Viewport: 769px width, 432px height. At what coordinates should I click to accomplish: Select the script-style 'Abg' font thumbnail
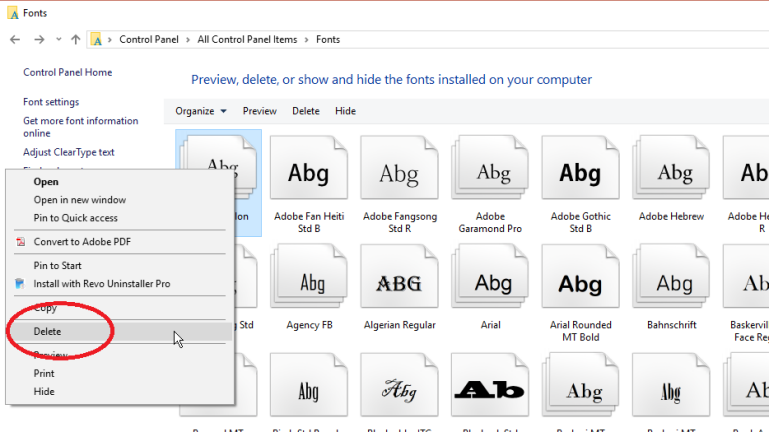(399, 385)
